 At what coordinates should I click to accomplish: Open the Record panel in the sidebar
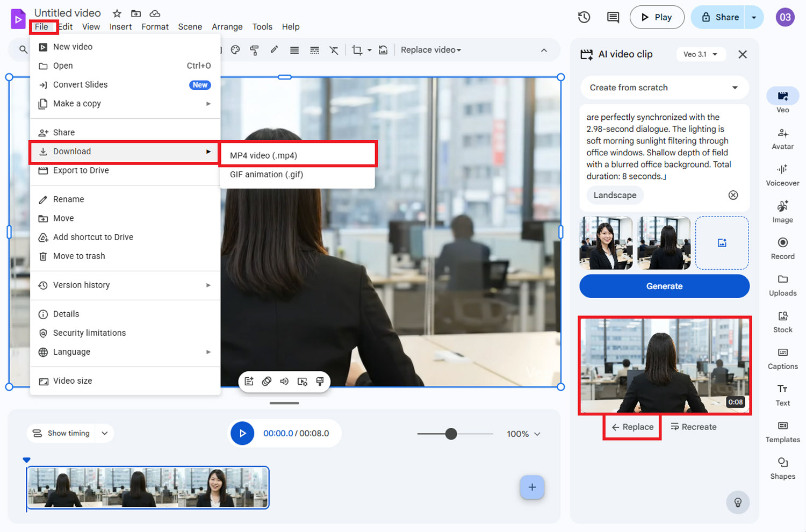(x=782, y=248)
